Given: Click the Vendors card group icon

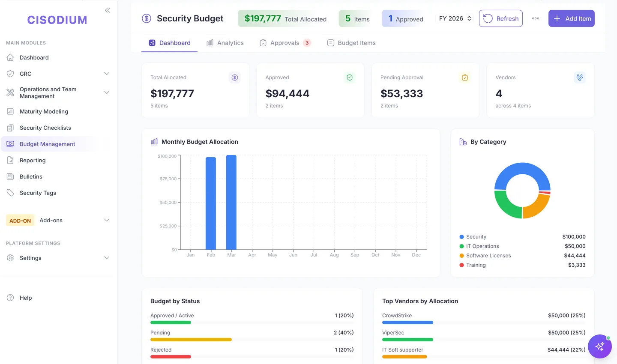Looking at the screenshot, I should 580,78.
